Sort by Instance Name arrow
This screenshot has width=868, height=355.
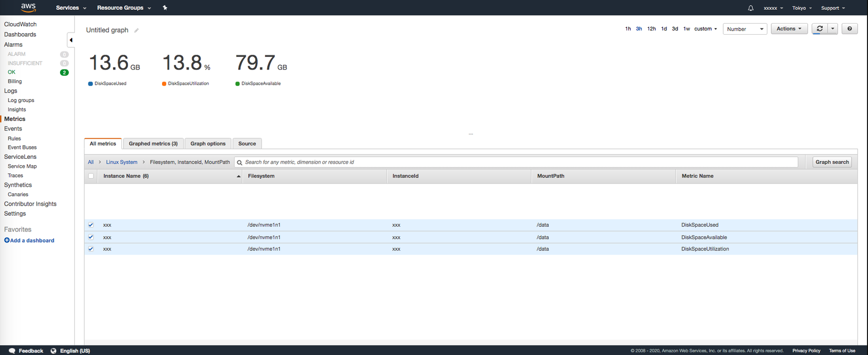coord(238,176)
